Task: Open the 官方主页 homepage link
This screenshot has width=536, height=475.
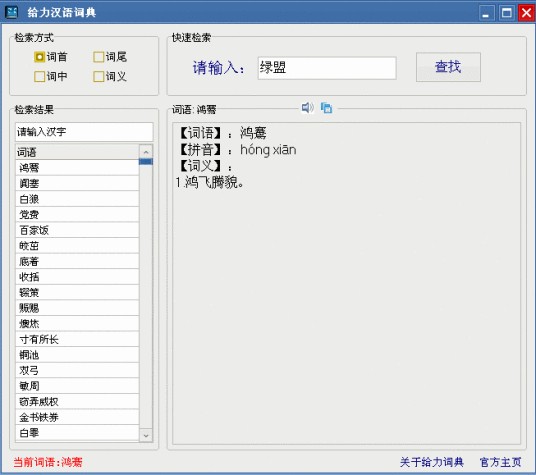Action: tap(500, 462)
